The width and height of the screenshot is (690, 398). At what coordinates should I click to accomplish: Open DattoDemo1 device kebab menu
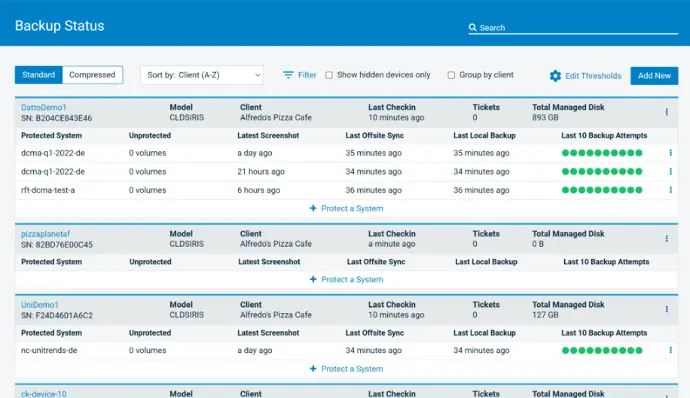pos(667,112)
